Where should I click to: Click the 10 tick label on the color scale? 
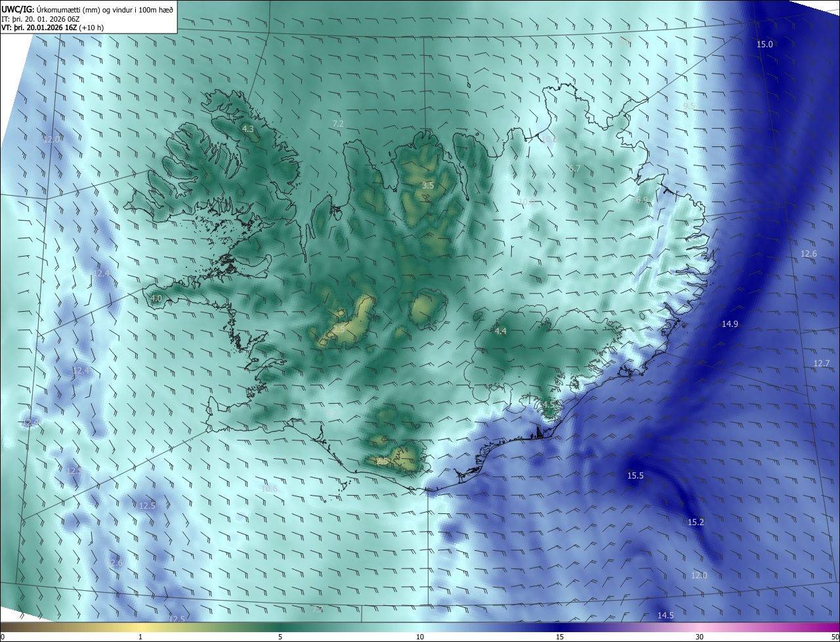tap(420, 637)
